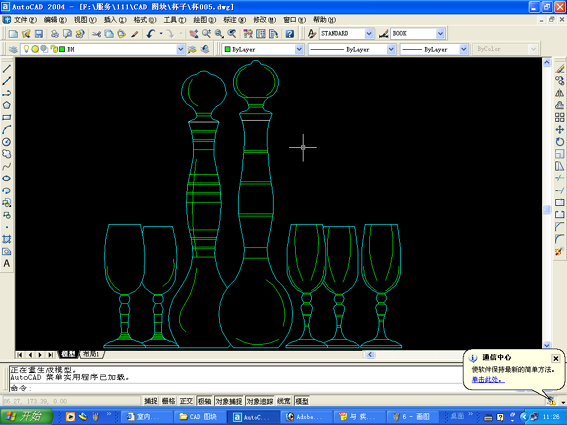Select the Circle draw tool
567x425 pixels.
click(7, 142)
